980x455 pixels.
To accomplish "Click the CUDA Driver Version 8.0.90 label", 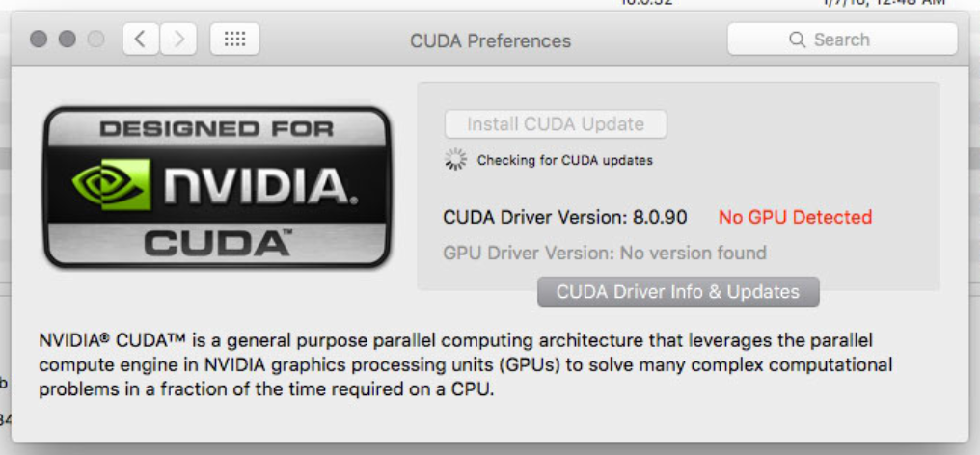I will 565,217.
